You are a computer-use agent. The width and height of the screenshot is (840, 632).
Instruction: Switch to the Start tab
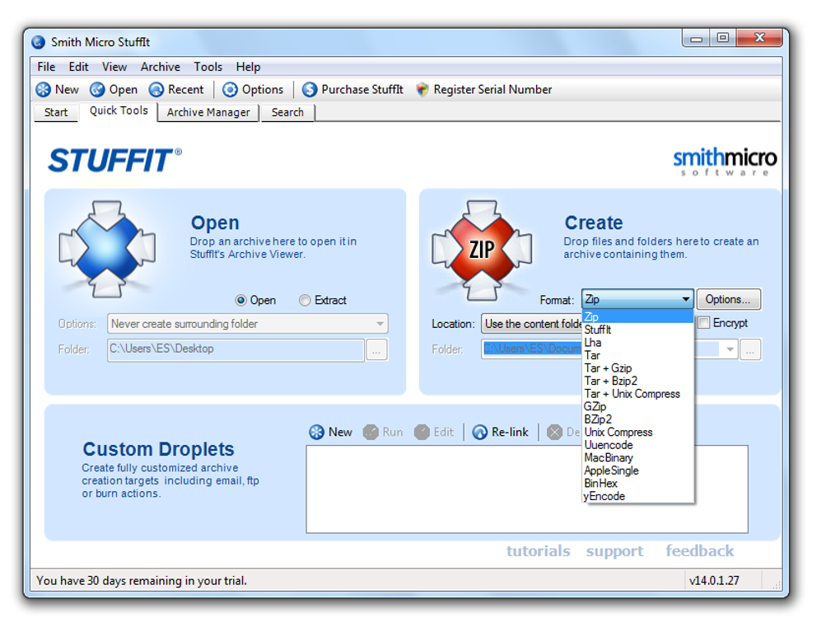tap(56, 113)
